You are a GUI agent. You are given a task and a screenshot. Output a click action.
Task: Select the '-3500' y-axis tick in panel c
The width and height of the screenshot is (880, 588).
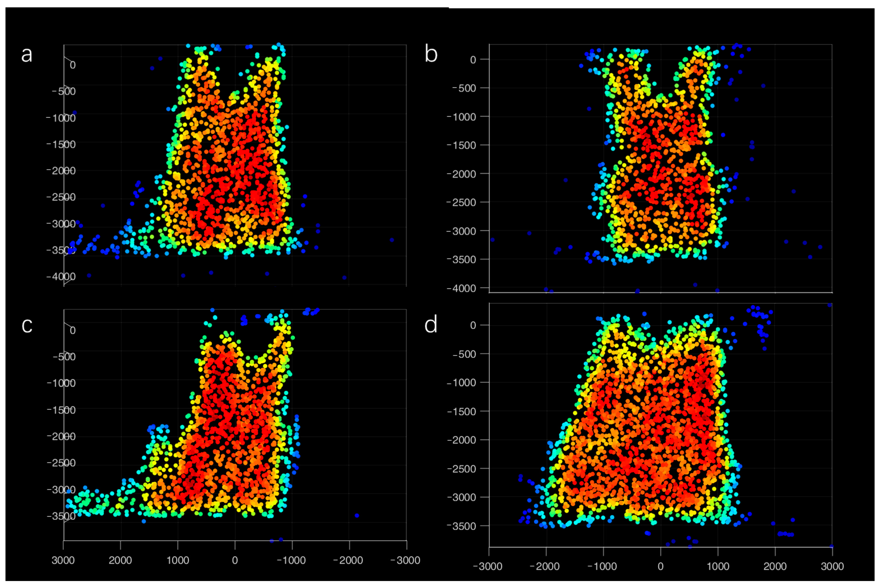61,516
